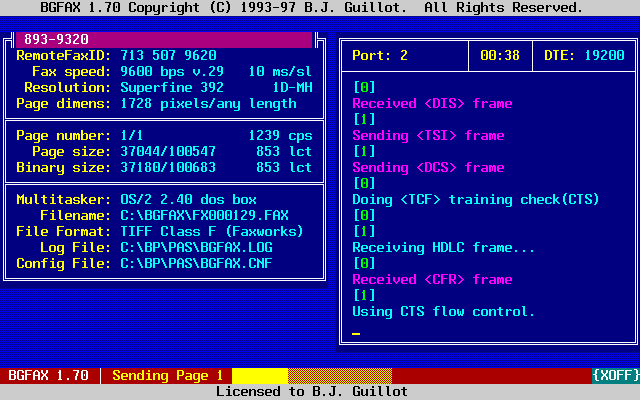This screenshot has height=400, width=640.
Task: Click the 10 ms/sl scan line value
Action: coord(280,71)
